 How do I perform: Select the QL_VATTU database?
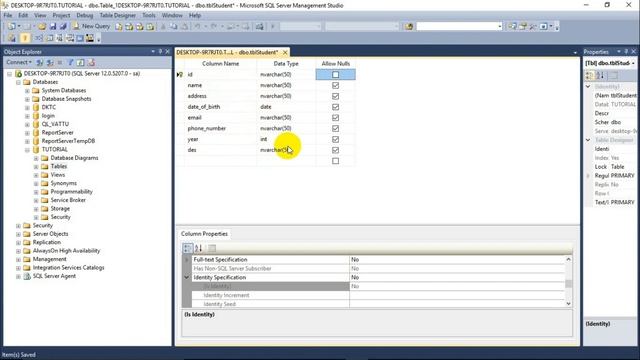pos(55,124)
